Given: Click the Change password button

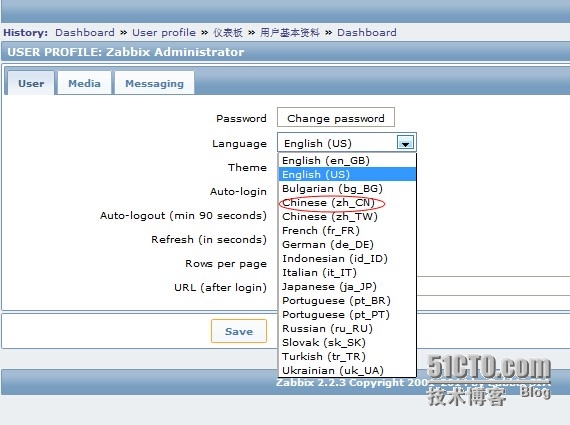Looking at the screenshot, I should click(336, 118).
